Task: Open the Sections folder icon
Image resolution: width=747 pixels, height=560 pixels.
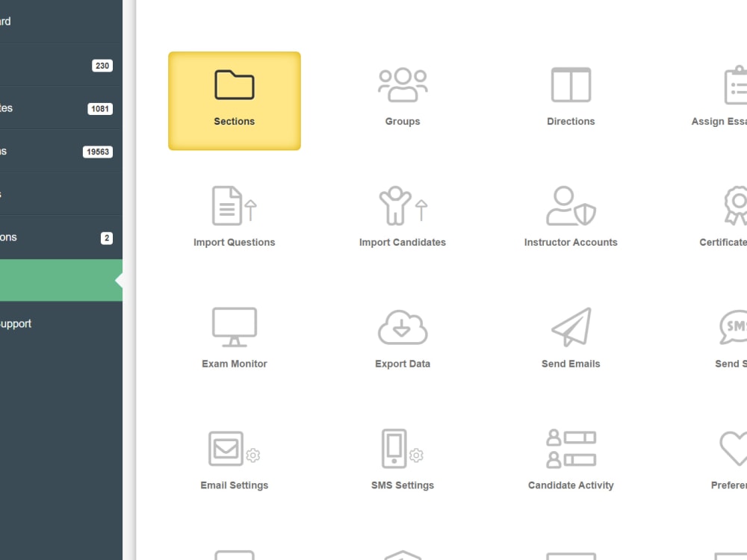Action: pyautogui.click(x=234, y=85)
